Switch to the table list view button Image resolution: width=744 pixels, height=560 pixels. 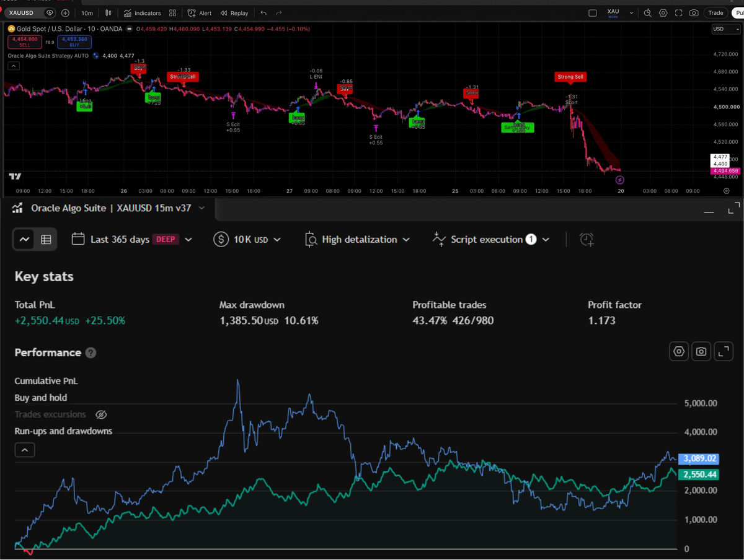[x=46, y=240]
